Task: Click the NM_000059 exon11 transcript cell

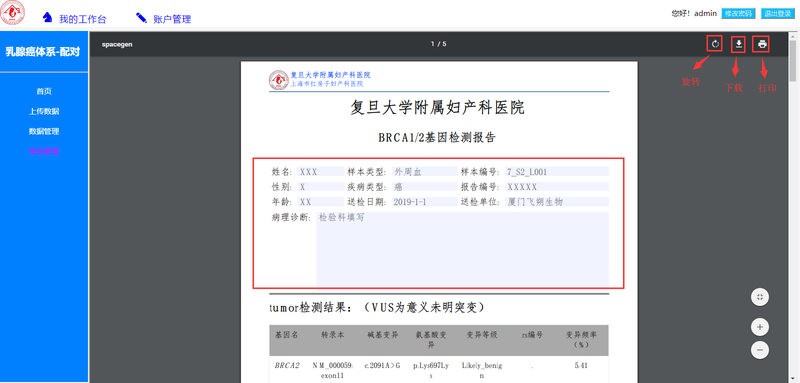Action: [x=333, y=370]
